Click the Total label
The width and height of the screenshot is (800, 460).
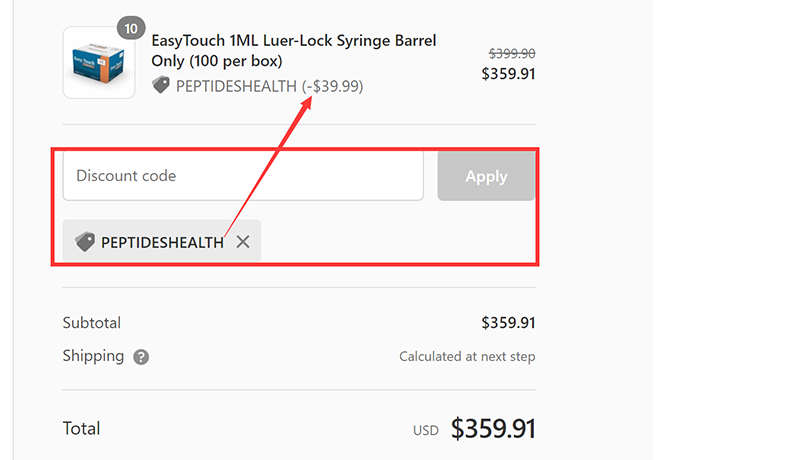pos(82,428)
